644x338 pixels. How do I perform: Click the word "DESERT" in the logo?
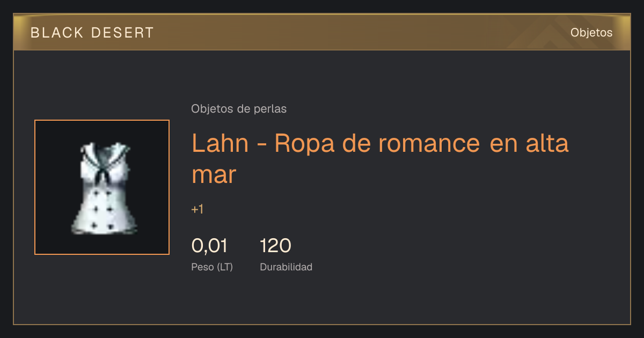pos(122,33)
